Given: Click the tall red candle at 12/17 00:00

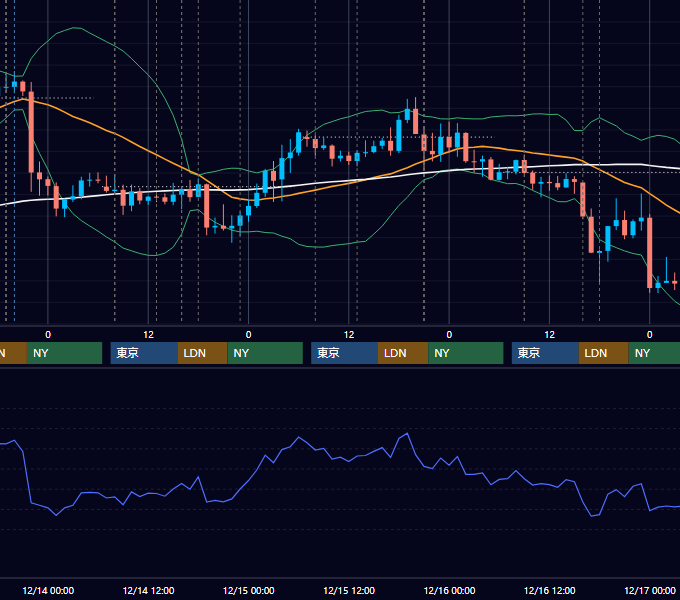Looking at the screenshot, I should pos(650,253).
